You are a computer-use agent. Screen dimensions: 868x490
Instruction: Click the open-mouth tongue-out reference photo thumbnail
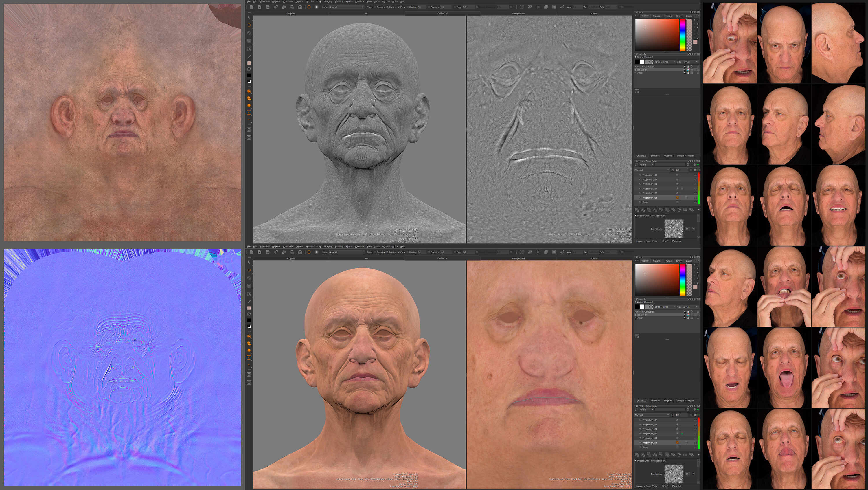click(784, 368)
